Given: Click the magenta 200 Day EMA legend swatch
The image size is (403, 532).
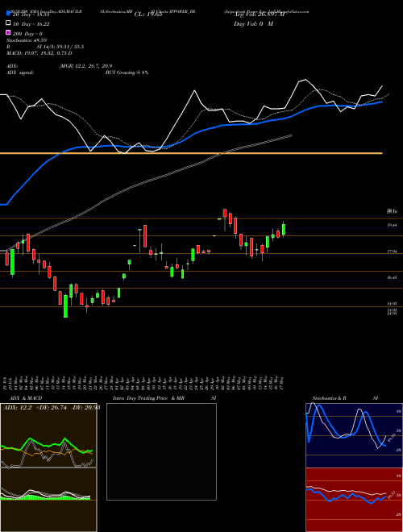Looking at the screenshot, I should [8, 32].
